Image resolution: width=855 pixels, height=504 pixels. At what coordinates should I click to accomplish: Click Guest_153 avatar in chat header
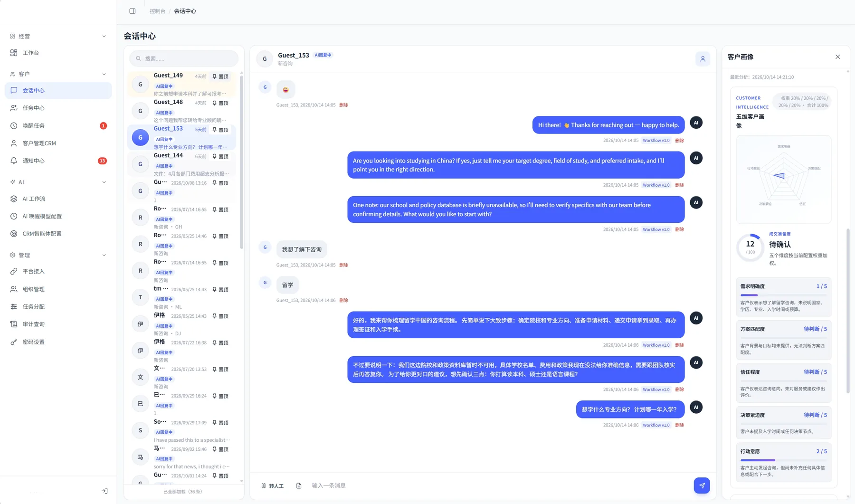tap(265, 59)
